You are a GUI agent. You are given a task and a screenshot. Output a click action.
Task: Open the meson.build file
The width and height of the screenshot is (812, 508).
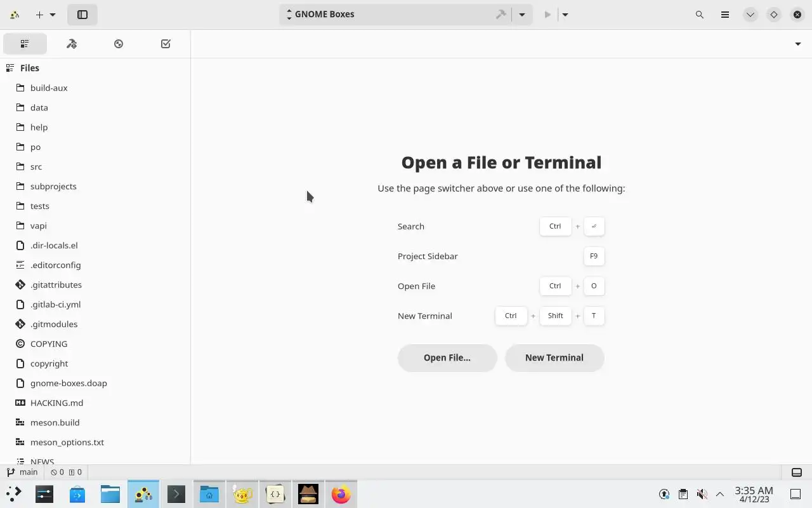(95, 422)
